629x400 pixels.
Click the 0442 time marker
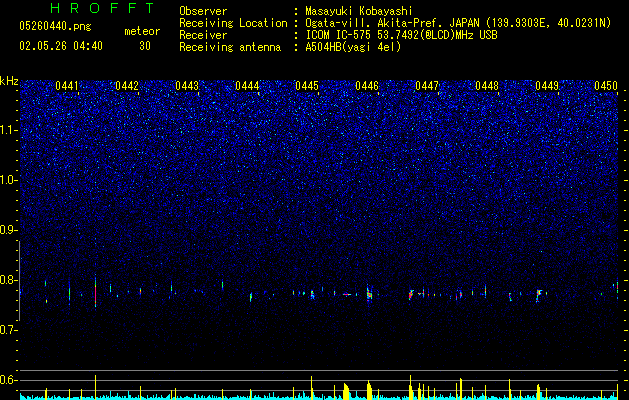pos(127,86)
